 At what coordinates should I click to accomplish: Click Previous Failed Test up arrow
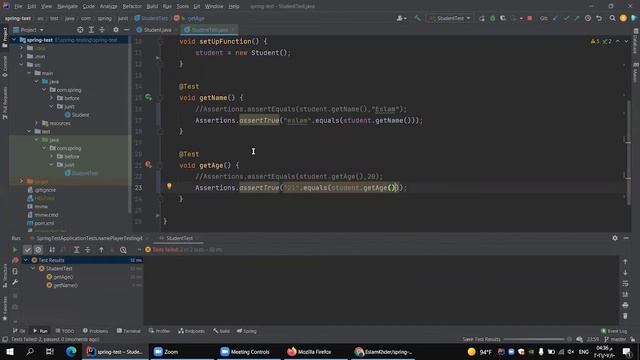(x=101, y=250)
